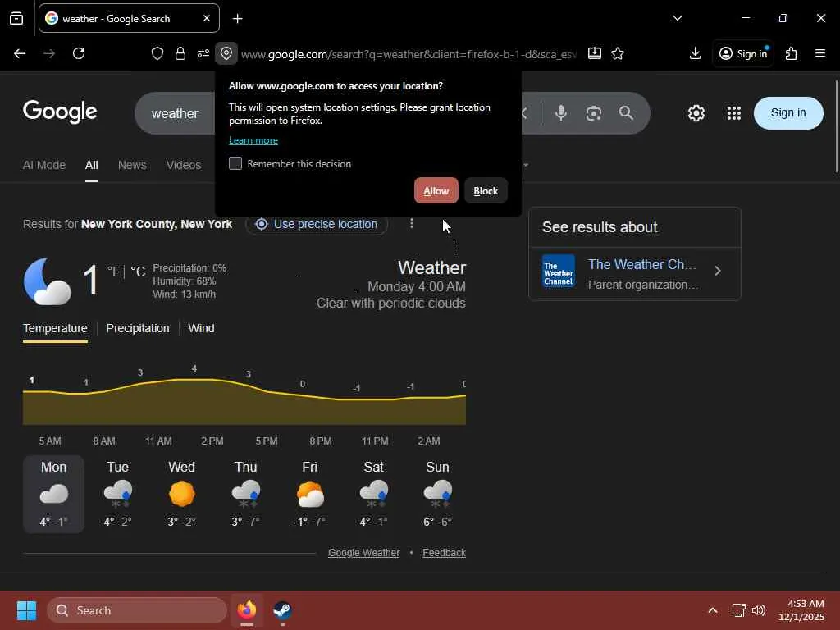Click Use precise location button
The height and width of the screenshot is (630, 840).
[x=317, y=224]
